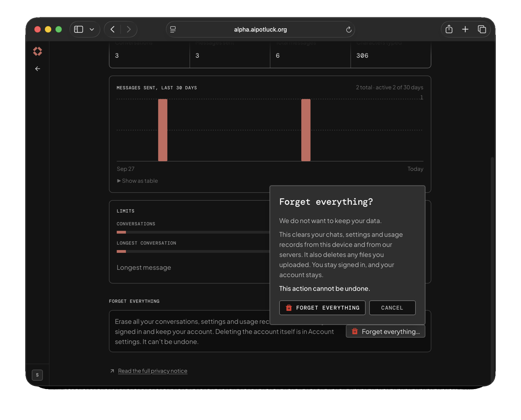The image size is (521, 420).
Task: Click the second red bar in chart
Action: (306, 130)
